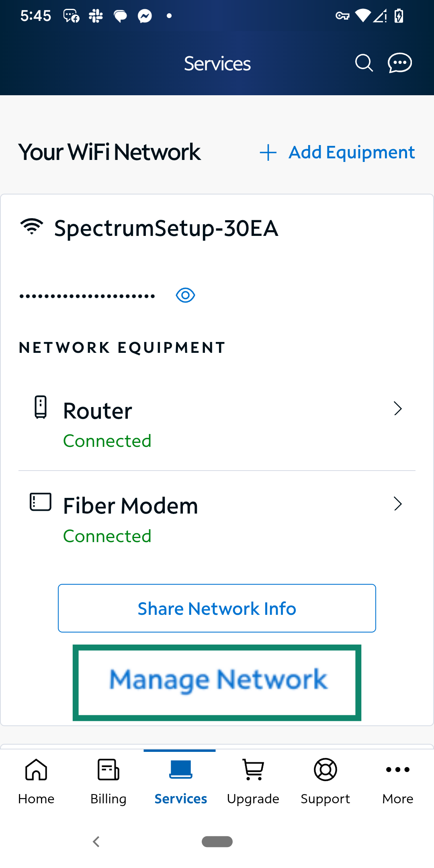
Task: Open the Billing document icon
Action: coord(108,770)
